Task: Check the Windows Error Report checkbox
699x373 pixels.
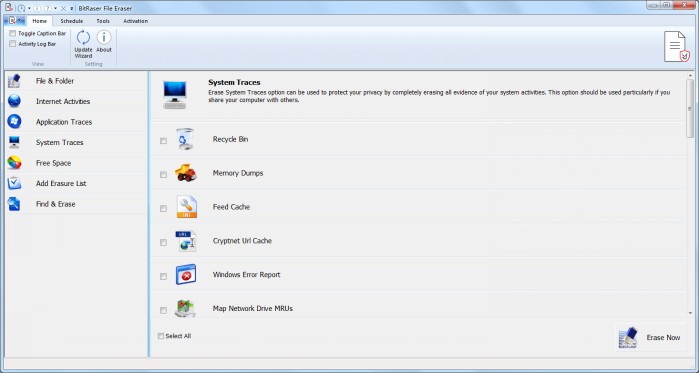Action: click(163, 276)
